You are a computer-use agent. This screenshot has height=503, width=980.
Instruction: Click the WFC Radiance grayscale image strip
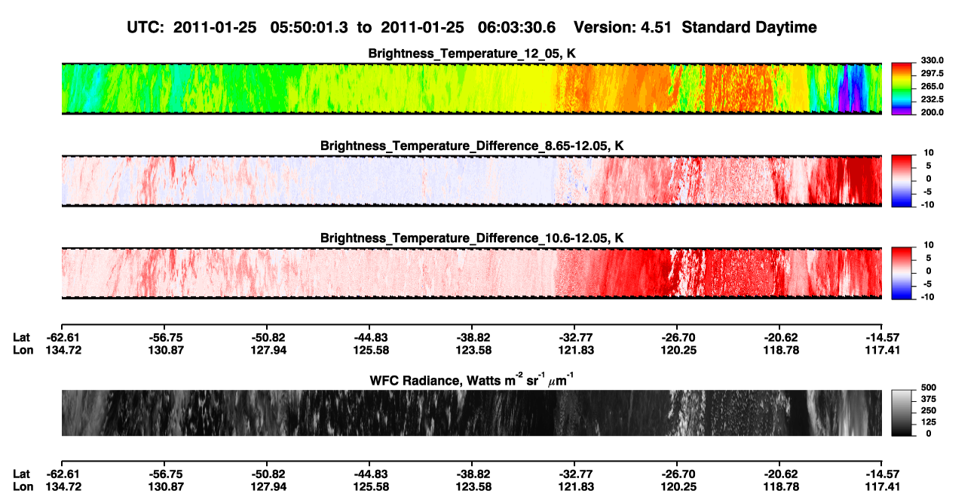(x=472, y=413)
